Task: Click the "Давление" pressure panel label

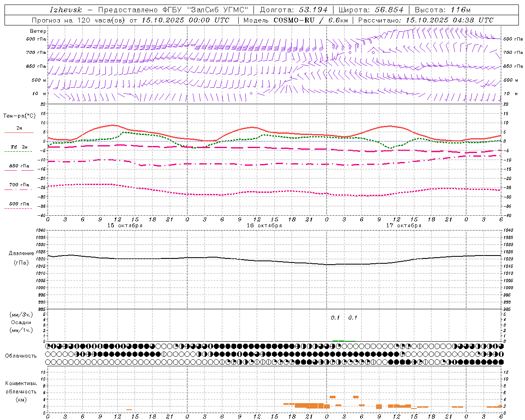Action: coord(21,253)
